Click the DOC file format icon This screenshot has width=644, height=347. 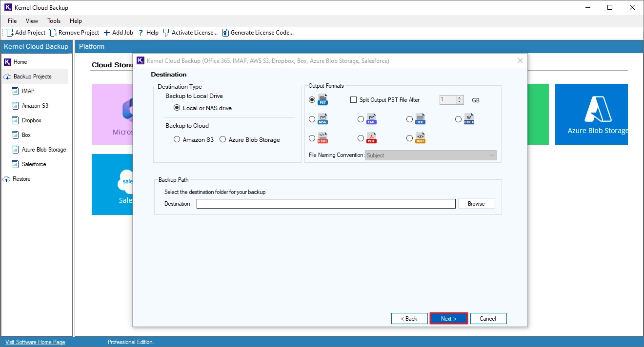coord(421,119)
